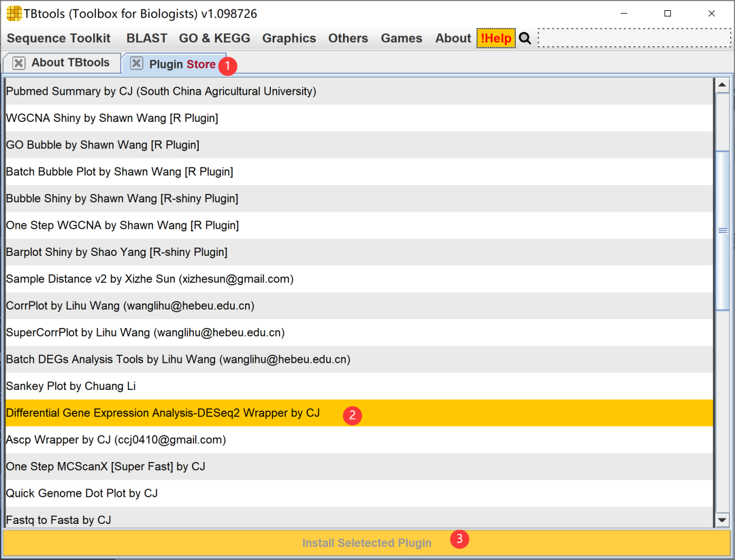Focus the dashed search input field
Screen dimensions: 735x560
[634, 38]
